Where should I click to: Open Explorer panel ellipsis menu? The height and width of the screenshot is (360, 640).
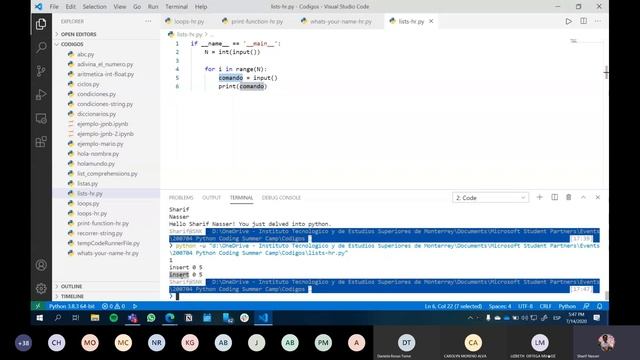pyautogui.click(x=148, y=21)
